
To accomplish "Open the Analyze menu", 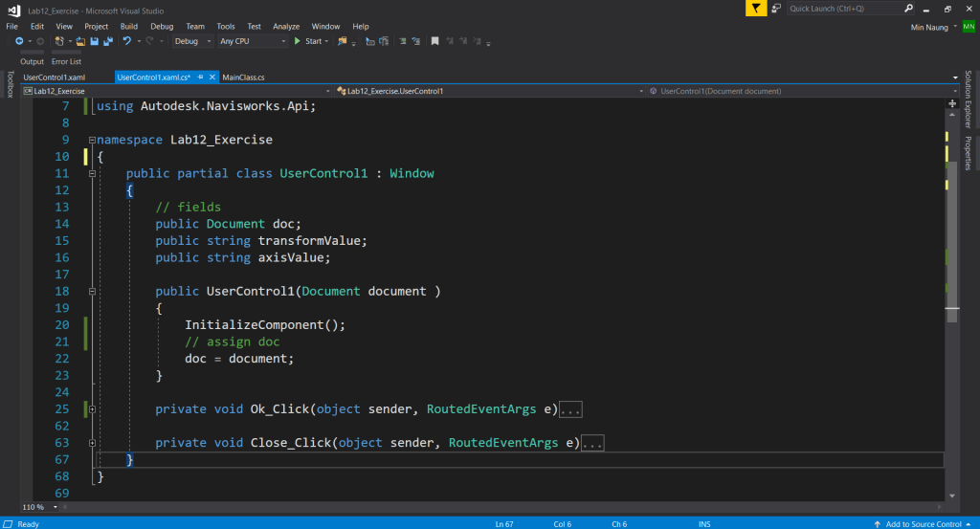I will tap(286, 27).
